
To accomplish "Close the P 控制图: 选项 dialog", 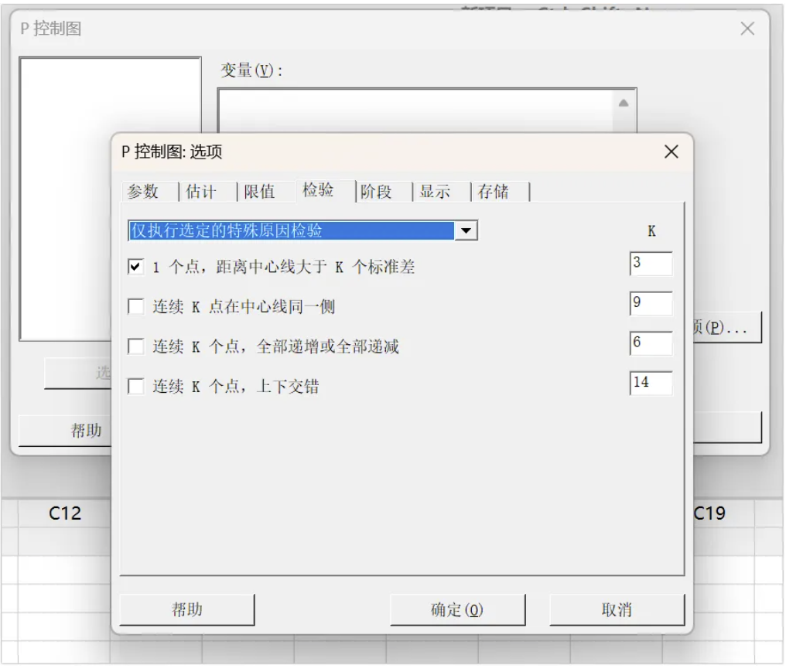I will click(671, 152).
